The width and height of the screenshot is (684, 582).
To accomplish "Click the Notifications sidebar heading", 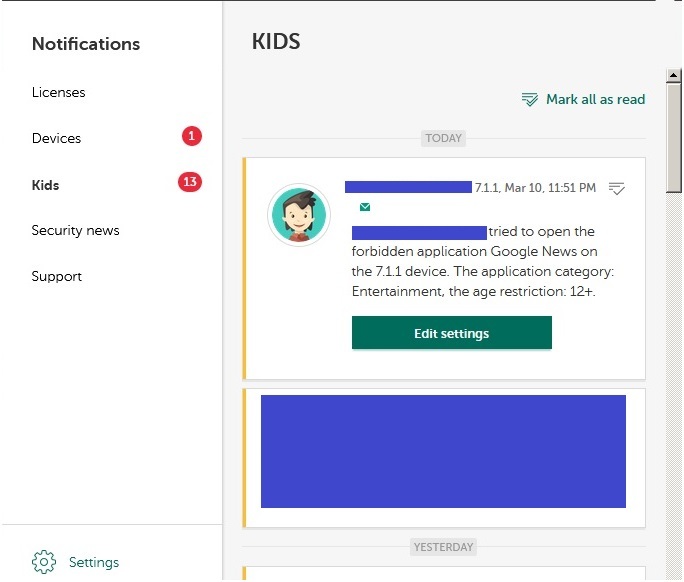I will tap(86, 44).
